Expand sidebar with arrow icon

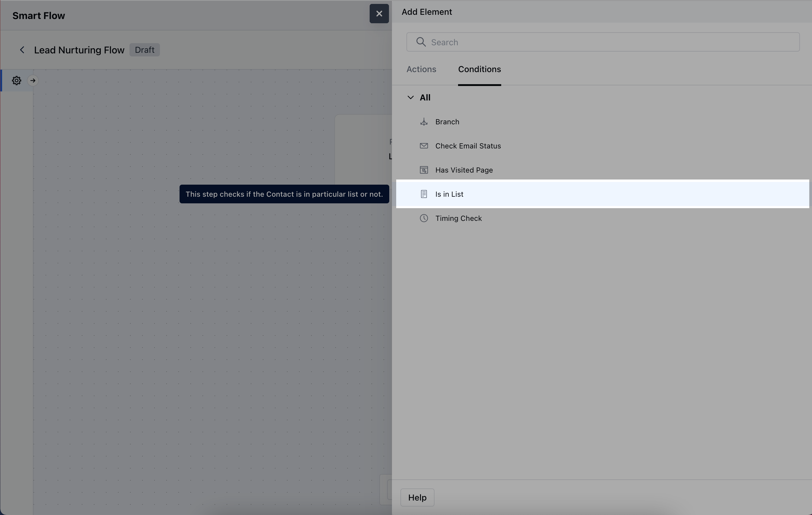[x=33, y=81]
